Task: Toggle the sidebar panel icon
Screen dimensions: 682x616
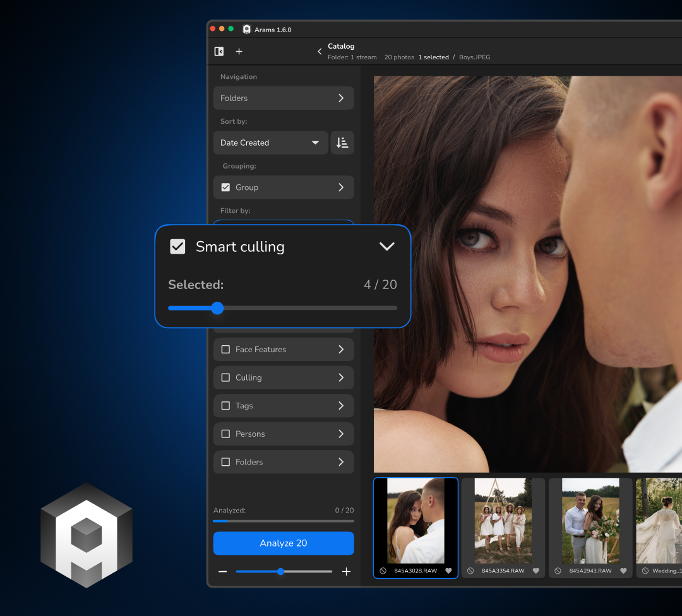Action: point(219,52)
